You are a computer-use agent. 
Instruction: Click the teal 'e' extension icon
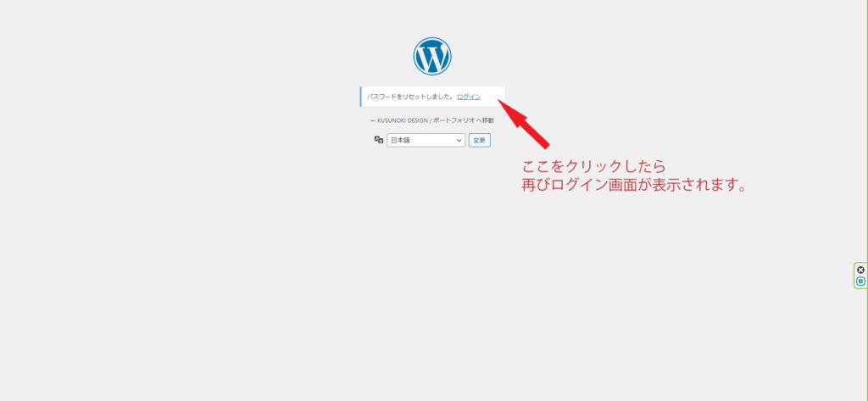[x=860, y=281]
